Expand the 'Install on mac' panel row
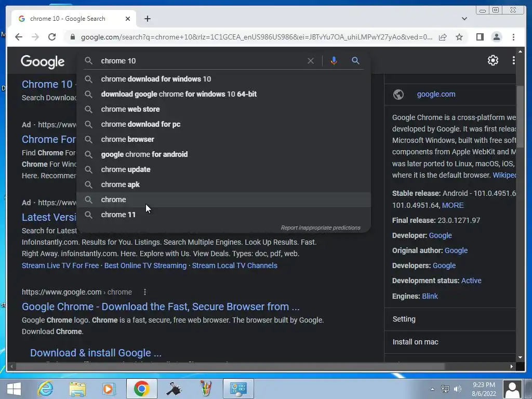The width and height of the screenshot is (532, 399). click(x=450, y=342)
